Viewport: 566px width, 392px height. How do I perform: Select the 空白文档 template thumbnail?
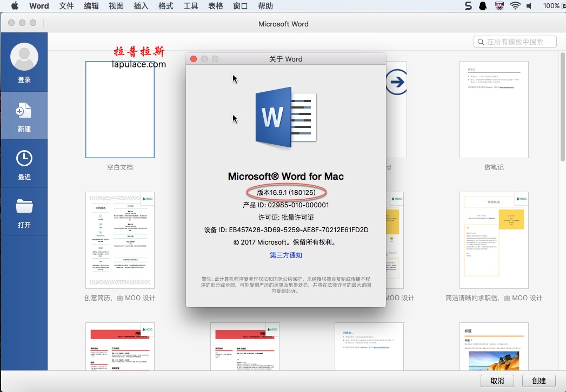pyautogui.click(x=120, y=110)
